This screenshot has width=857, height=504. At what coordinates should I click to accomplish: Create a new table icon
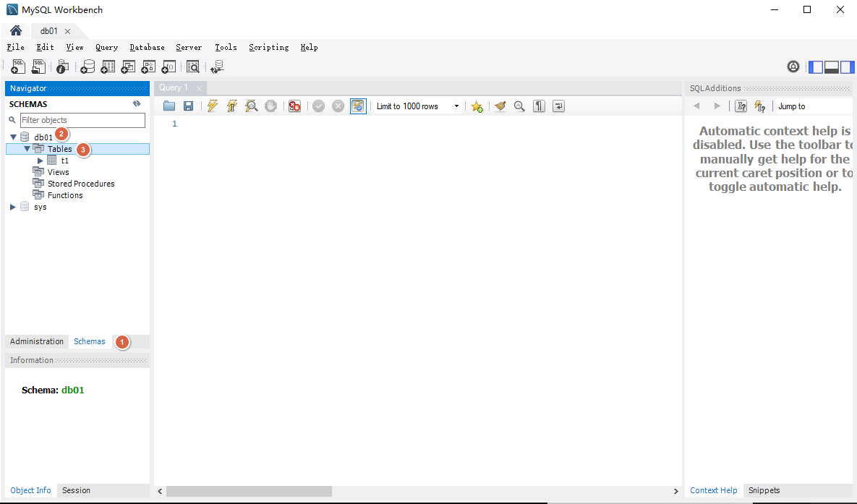pos(108,67)
